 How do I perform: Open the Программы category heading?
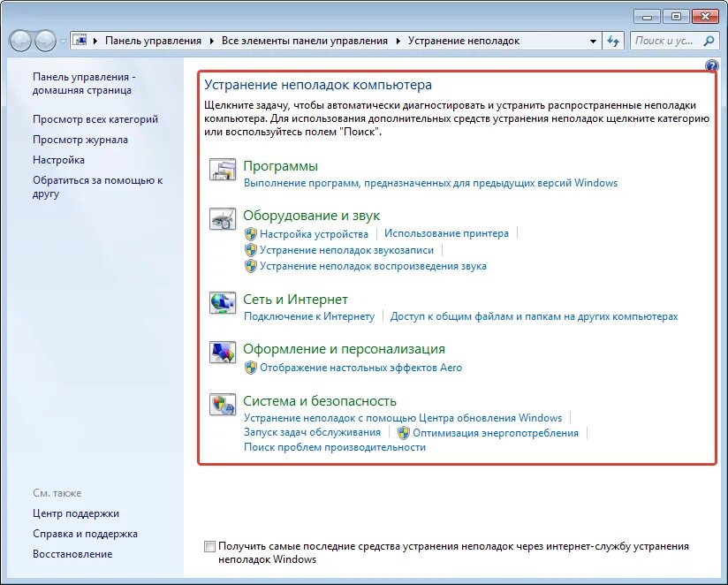(280, 166)
